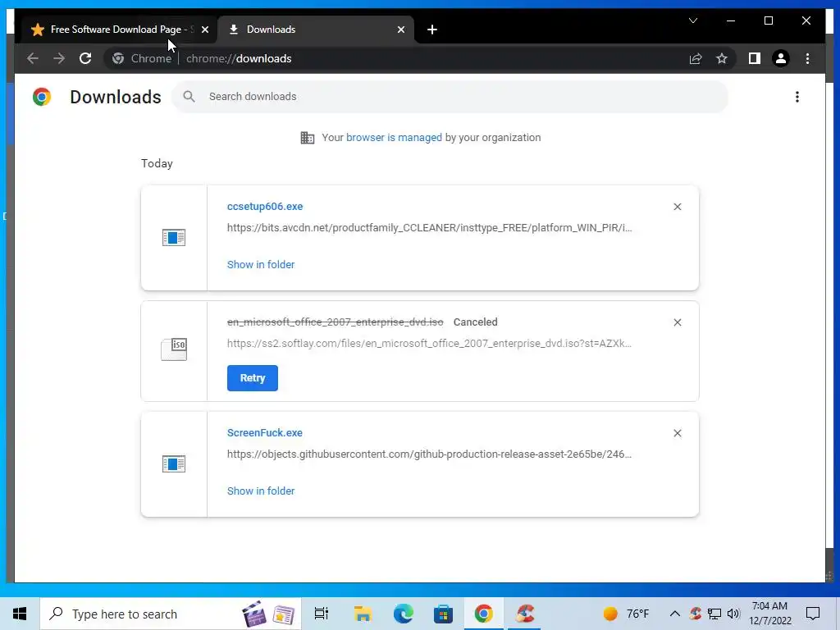Click the Chrome logo beside Downloads title

(42, 97)
